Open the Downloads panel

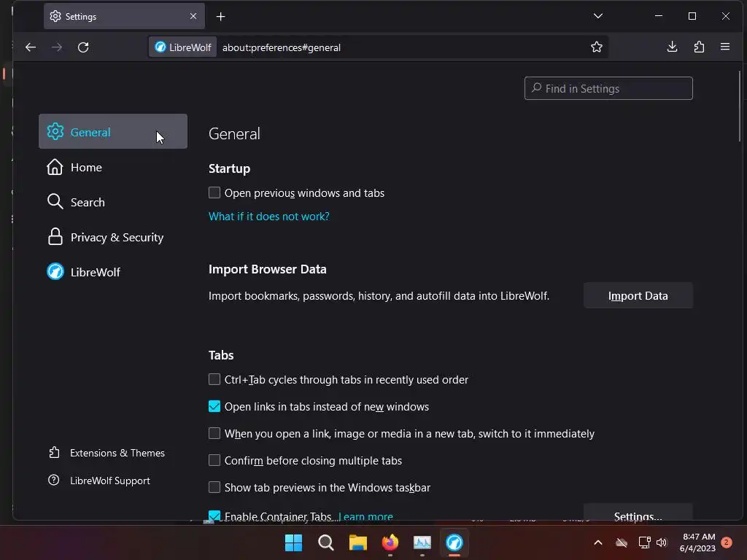(672, 47)
